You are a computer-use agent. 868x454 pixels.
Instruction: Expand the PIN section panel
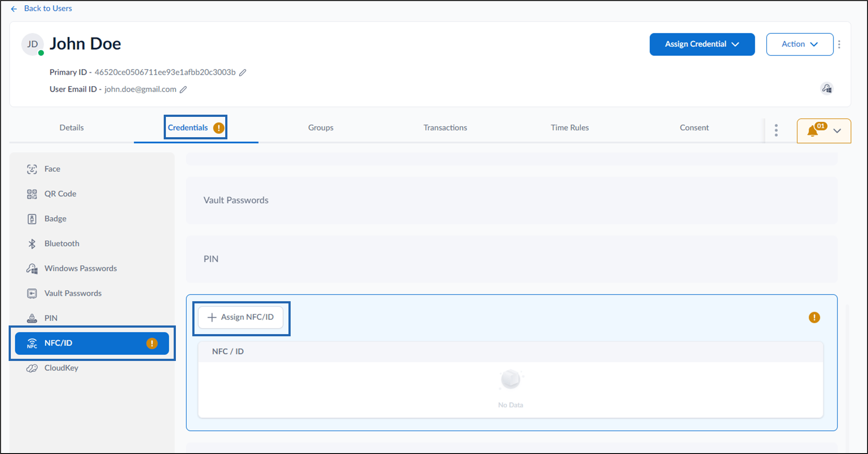click(x=512, y=259)
